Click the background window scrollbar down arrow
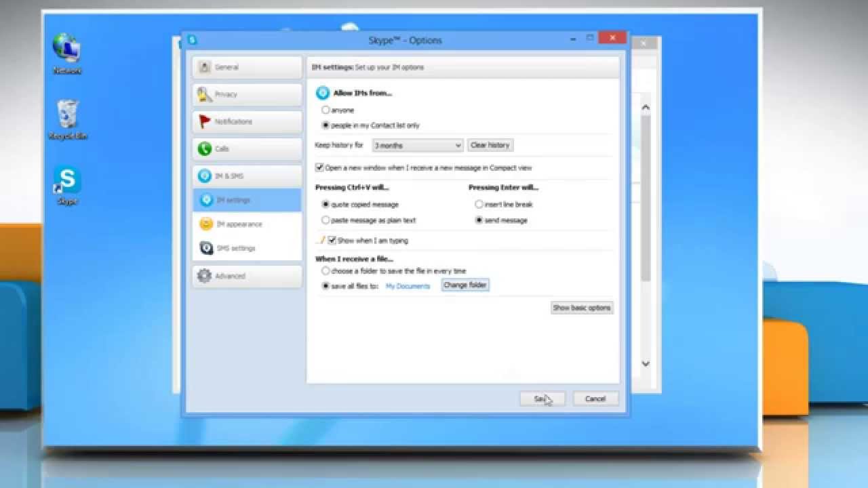Image resolution: width=868 pixels, height=488 pixels. point(646,363)
